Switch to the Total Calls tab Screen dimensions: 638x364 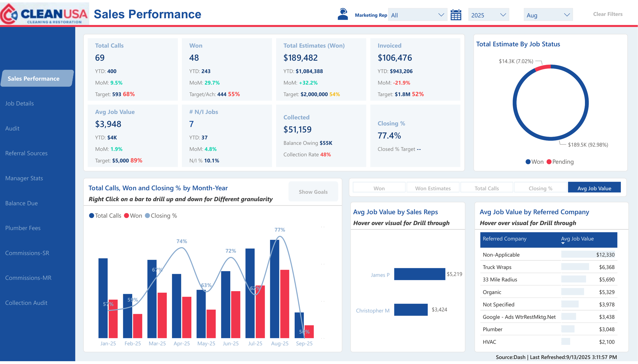click(487, 188)
